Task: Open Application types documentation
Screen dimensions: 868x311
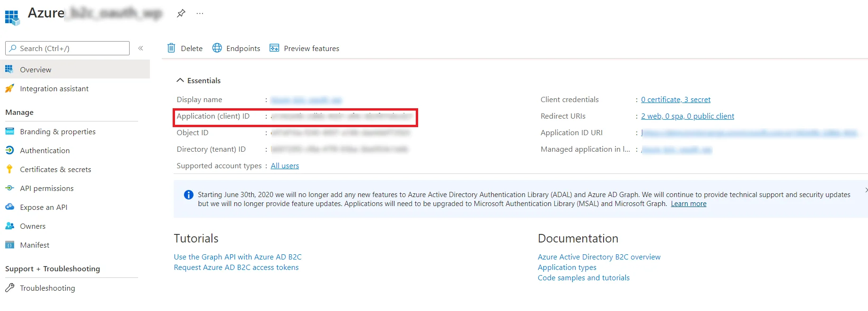Action: click(x=567, y=268)
